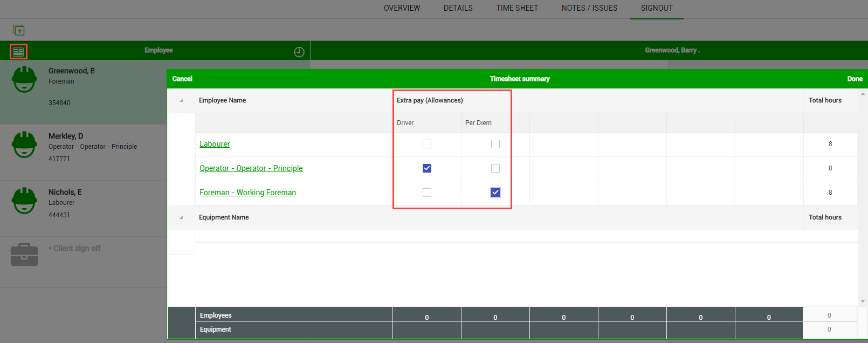The width and height of the screenshot is (868, 343).
Task: Open the NOTES / ISSUES tab
Action: click(x=589, y=8)
